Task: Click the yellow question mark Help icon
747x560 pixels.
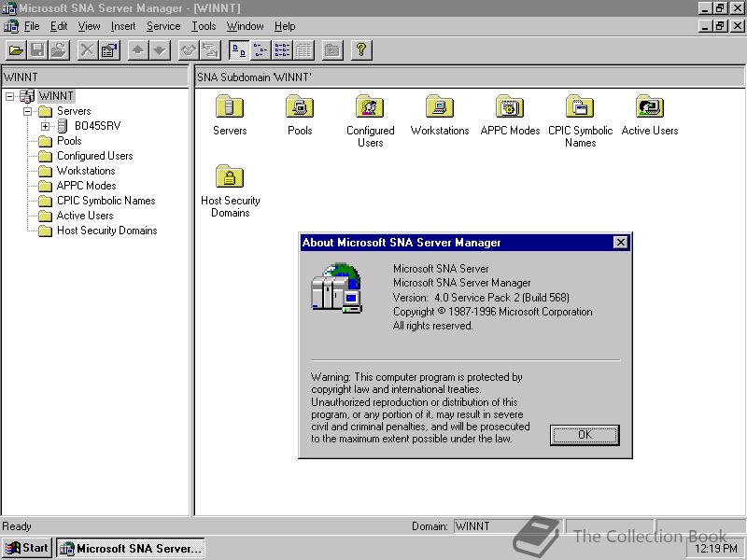Action: (361, 50)
